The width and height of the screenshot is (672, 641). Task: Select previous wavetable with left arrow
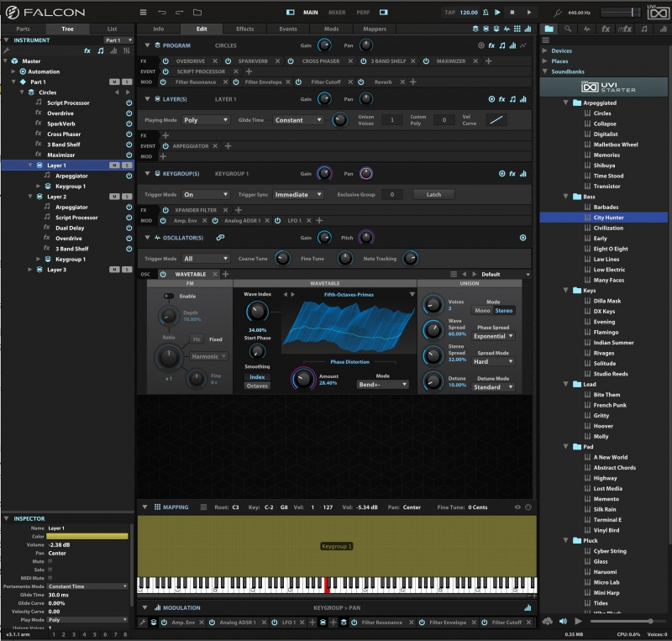[286, 295]
